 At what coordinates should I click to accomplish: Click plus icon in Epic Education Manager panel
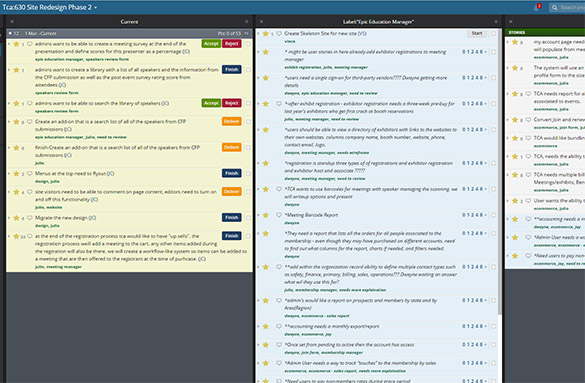(495, 22)
